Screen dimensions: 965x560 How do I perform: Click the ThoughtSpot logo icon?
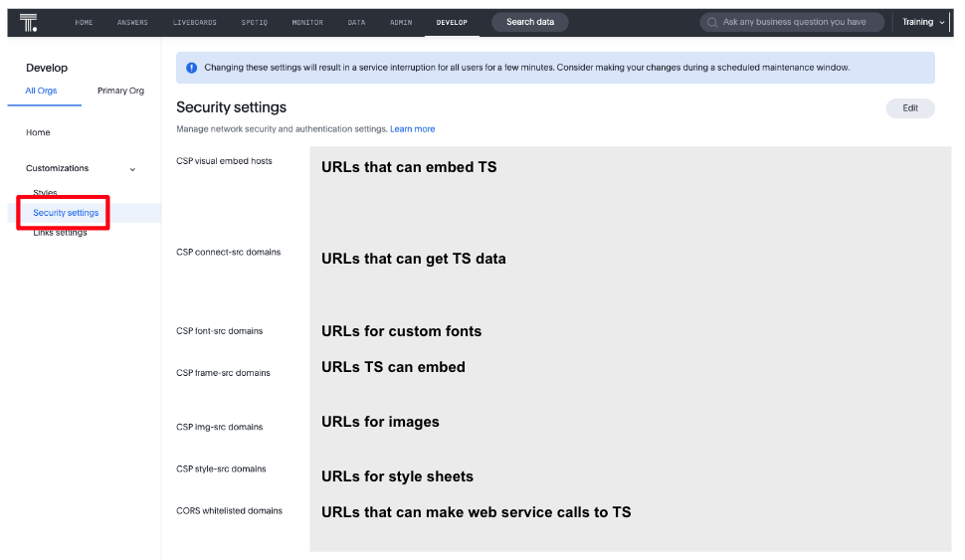point(29,22)
